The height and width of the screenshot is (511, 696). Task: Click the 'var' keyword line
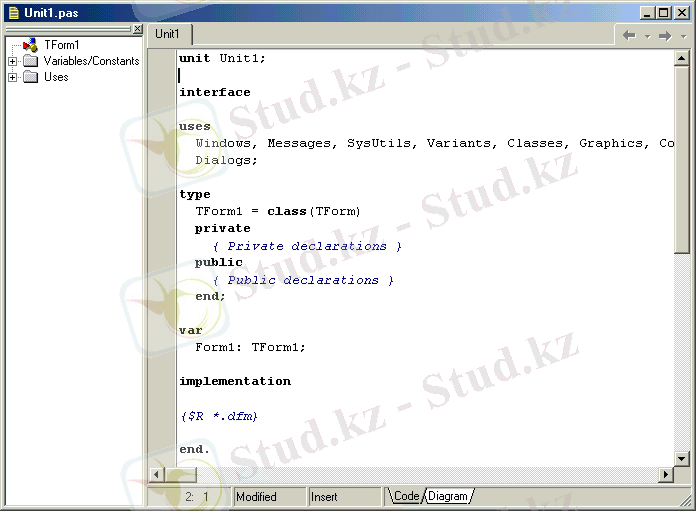191,331
